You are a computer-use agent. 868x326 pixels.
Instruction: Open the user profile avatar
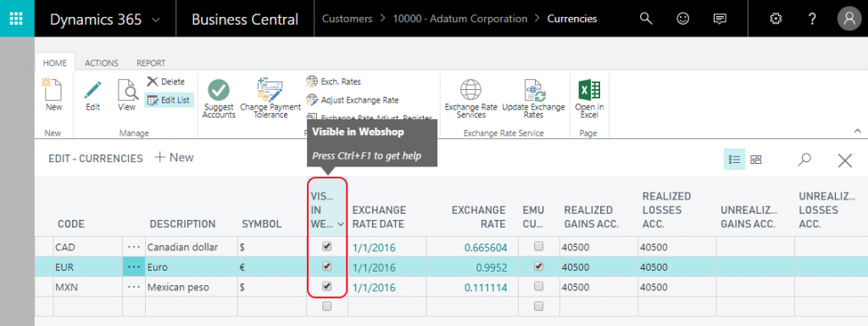(849, 19)
